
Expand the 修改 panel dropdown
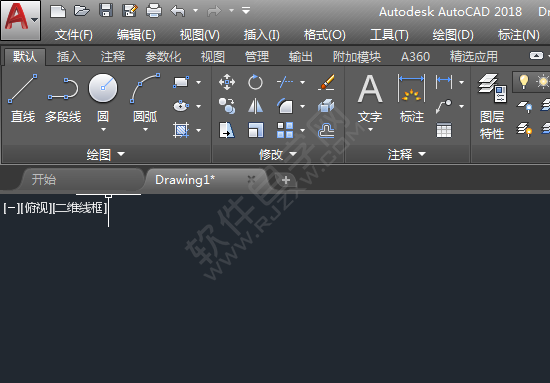point(293,154)
